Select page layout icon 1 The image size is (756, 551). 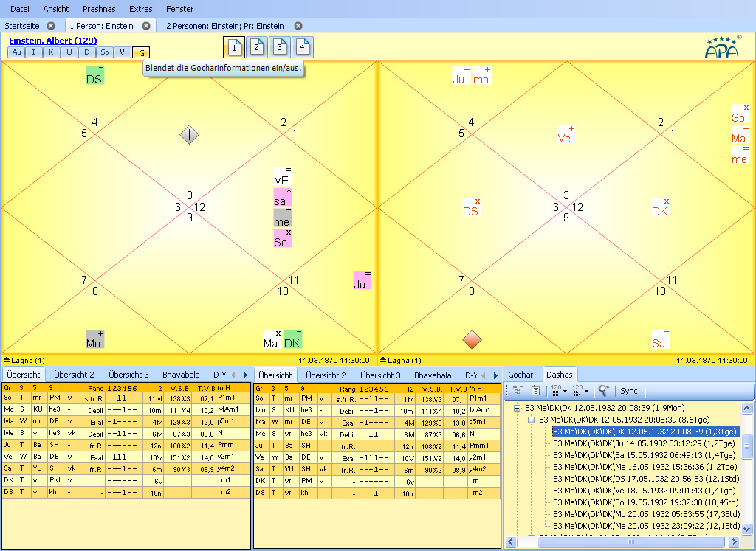point(234,47)
